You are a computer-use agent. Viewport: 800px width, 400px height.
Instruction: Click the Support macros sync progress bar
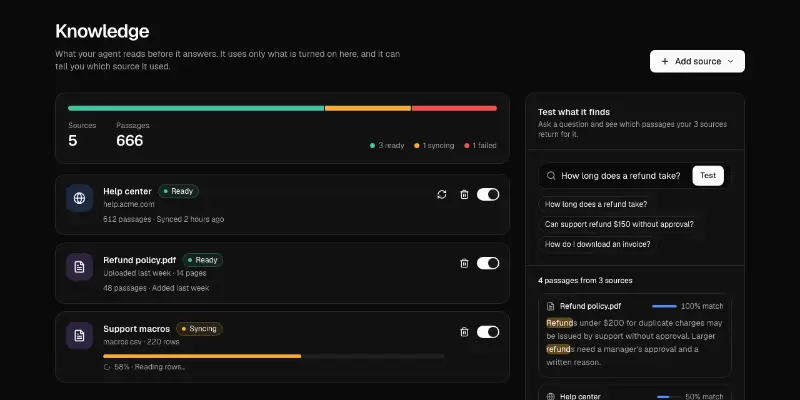click(273, 356)
